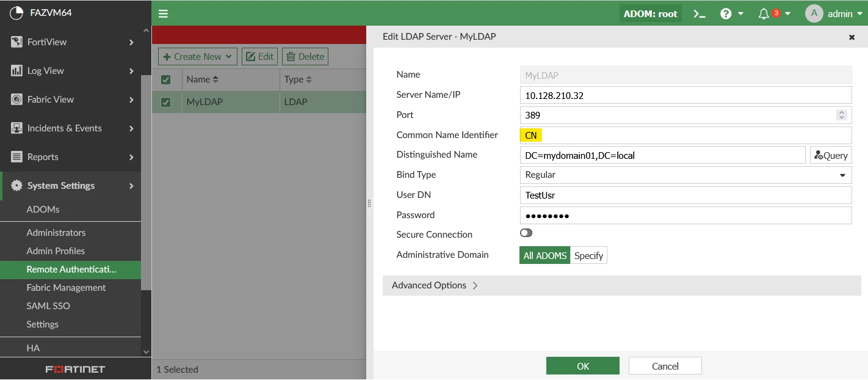Open Administrators in sidebar

56,233
